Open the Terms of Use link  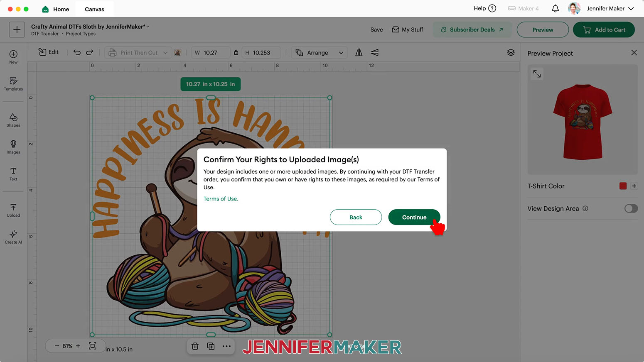(x=221, y=199)
